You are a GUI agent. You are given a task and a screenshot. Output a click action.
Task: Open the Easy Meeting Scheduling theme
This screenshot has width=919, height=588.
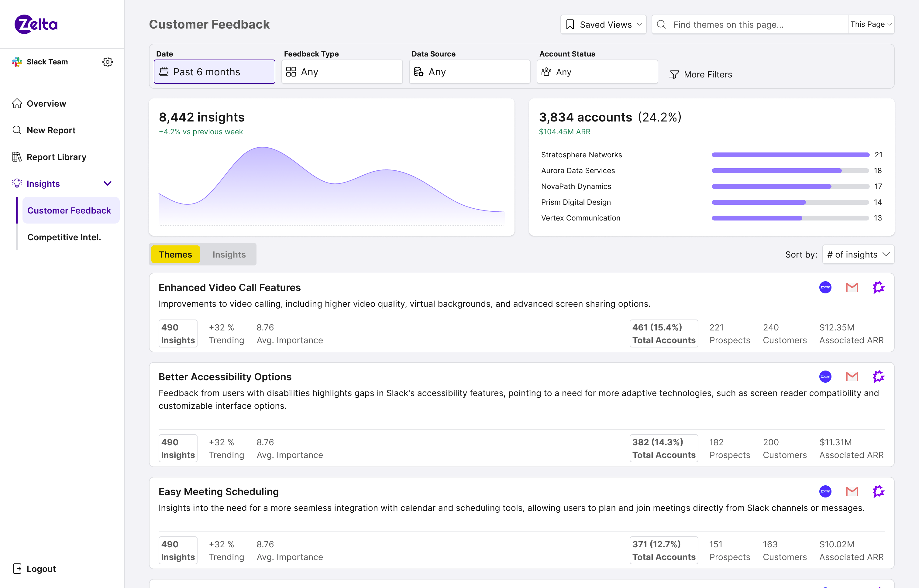click(x=219, y=491)
